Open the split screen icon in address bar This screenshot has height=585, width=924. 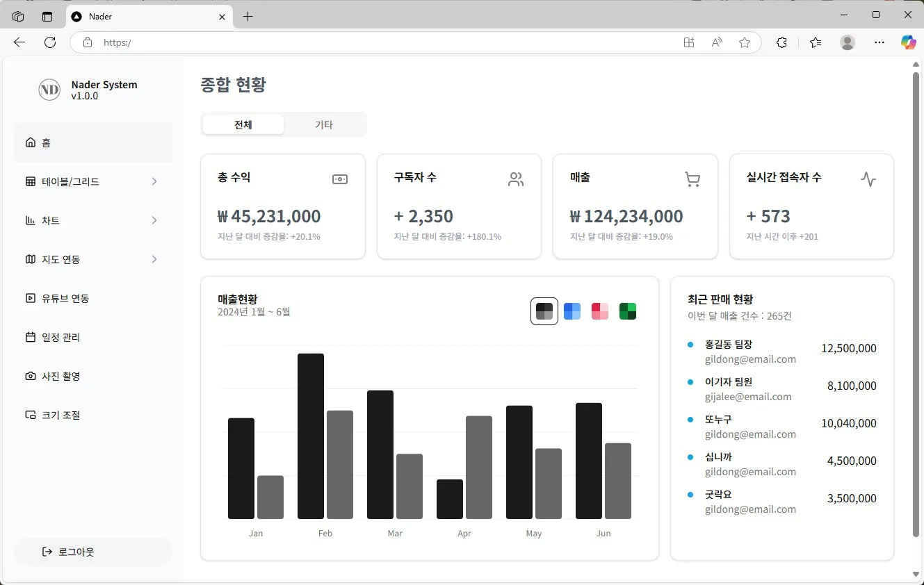coord(689,42)
